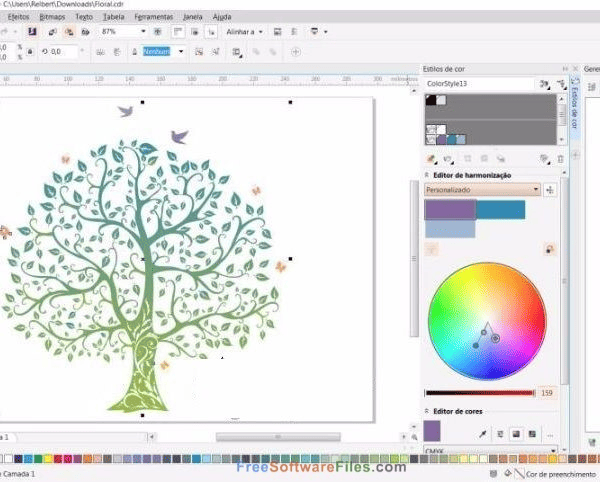Click the purple publish icon in the toolbar
This screenshot has width=600, height=482.
click(32, 31)
